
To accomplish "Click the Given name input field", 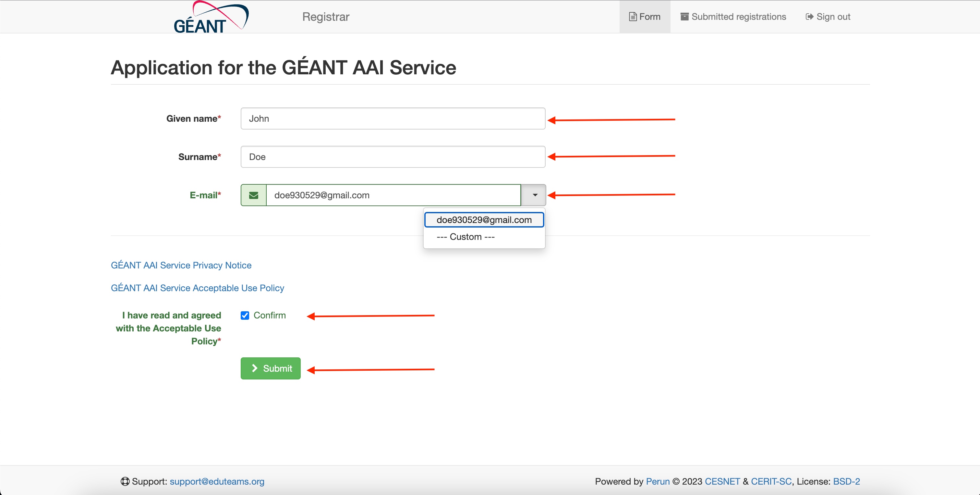I will click(393, 118).
